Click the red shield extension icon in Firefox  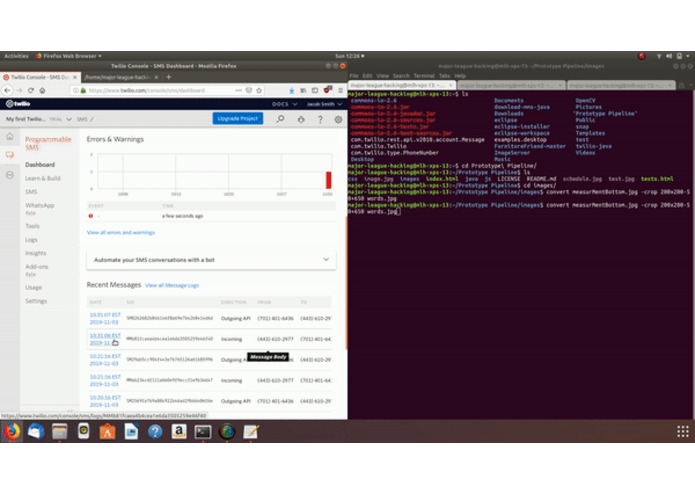click(328, 90)
